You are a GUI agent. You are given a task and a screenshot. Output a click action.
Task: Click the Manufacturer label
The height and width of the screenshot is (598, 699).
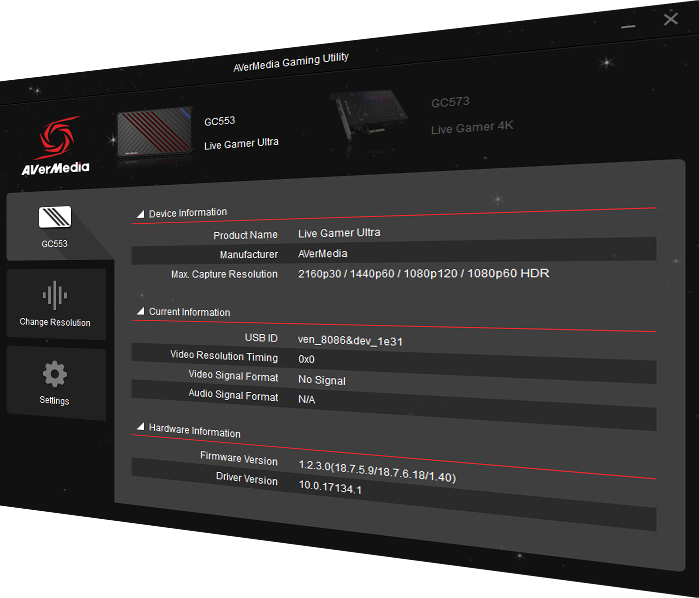(249, 254)
